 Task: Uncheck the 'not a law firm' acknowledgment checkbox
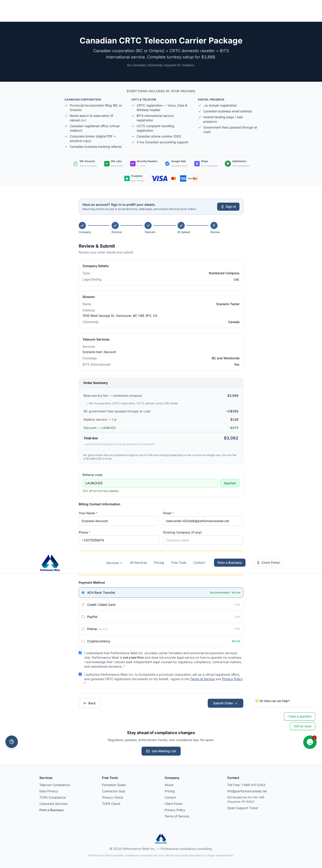80,653
